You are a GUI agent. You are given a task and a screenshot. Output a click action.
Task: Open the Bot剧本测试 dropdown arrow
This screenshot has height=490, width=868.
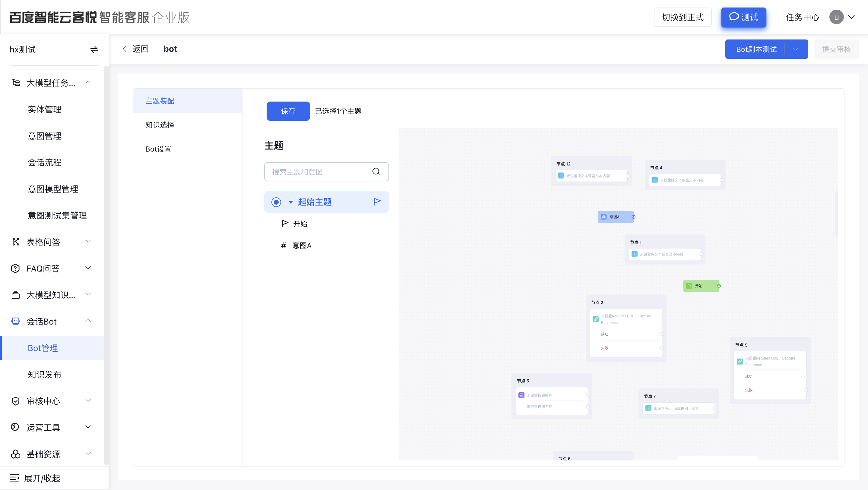click(x=796, y=49)
